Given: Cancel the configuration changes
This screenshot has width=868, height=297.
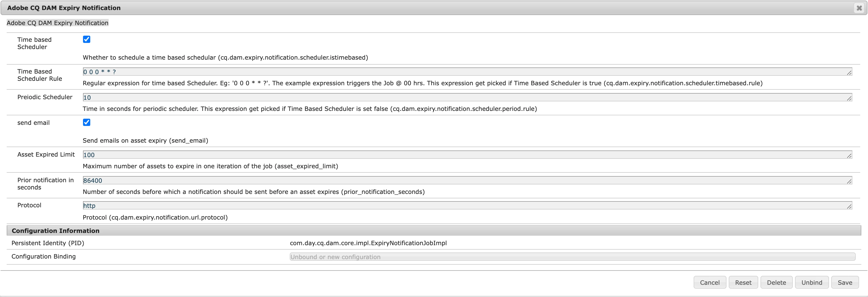Looking at the screenshot, I should tap(709, 283).
